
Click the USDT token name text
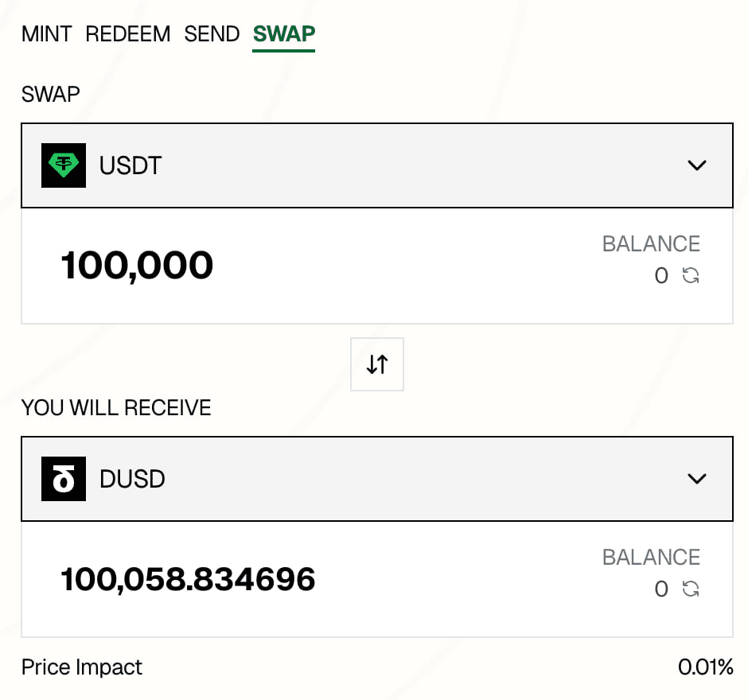pos(131,165)
